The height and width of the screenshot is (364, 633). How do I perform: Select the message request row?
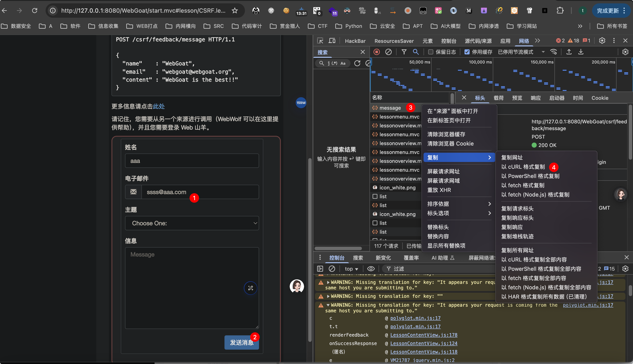point(395,108)
